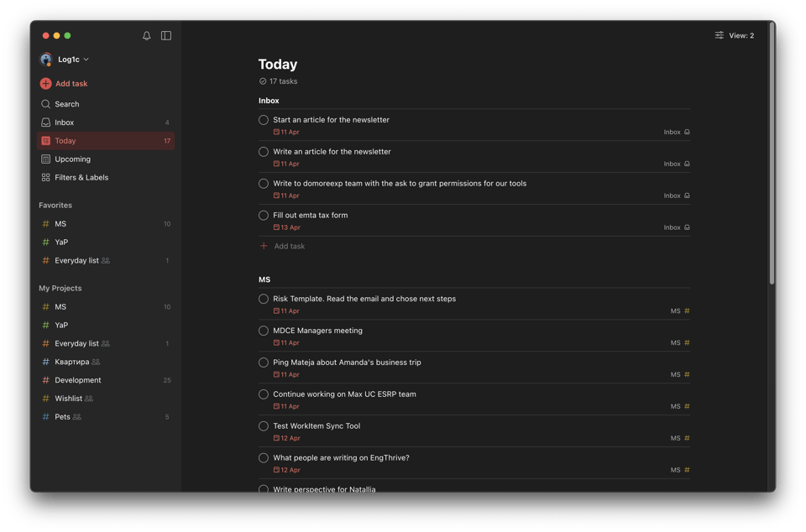The image size is (806, 532).
Task: Click the Upcoming calendar icon
Action: click(x=45, y=159)
